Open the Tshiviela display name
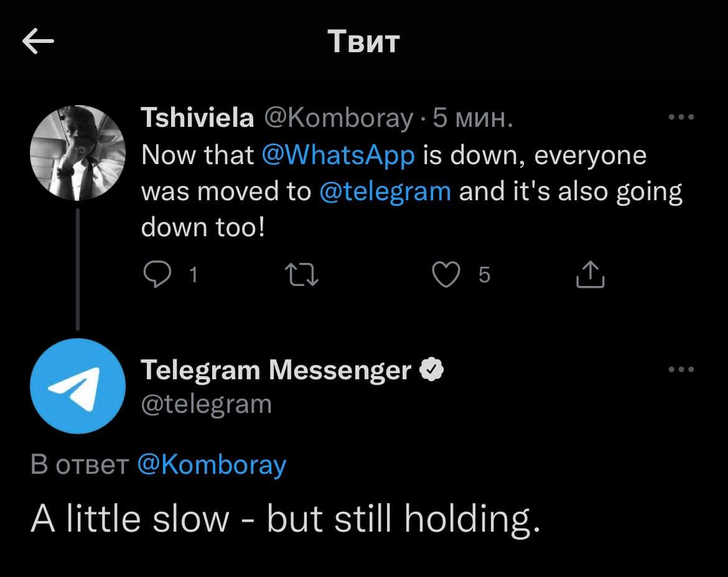Screen dimensions: 728x577 (197, 118)
